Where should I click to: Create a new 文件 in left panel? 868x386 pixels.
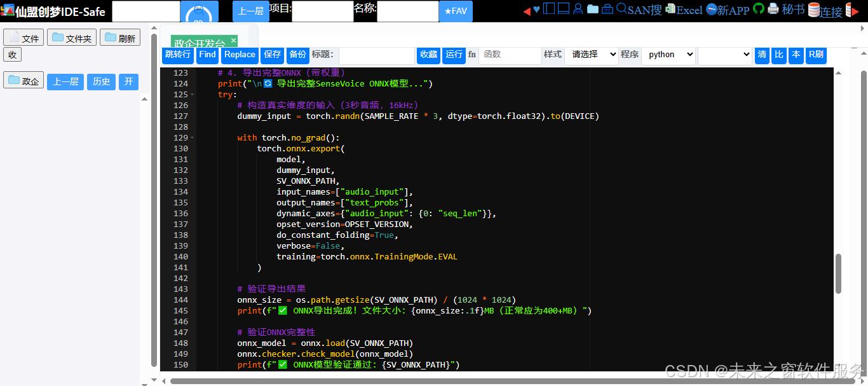[24, 38]
